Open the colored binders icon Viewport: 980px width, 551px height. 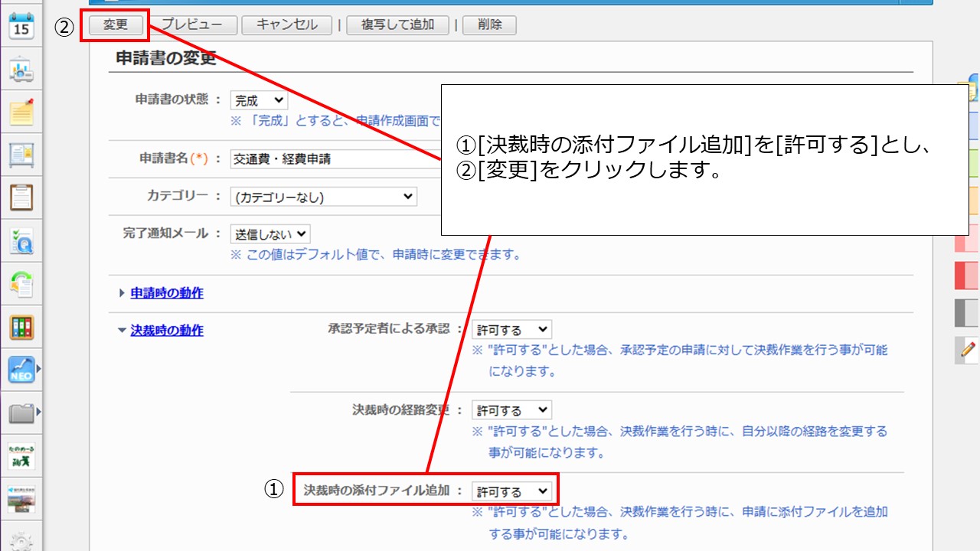tap(21, 328)
